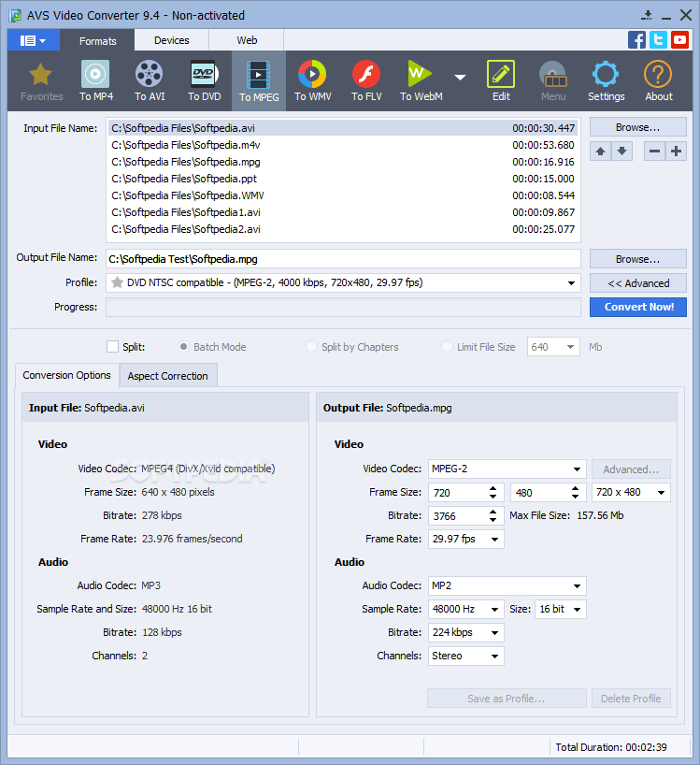Viewport: 700px width, 765px height.
Task: Select the Batch Mode radio button
Action: (x=183, y=347)
